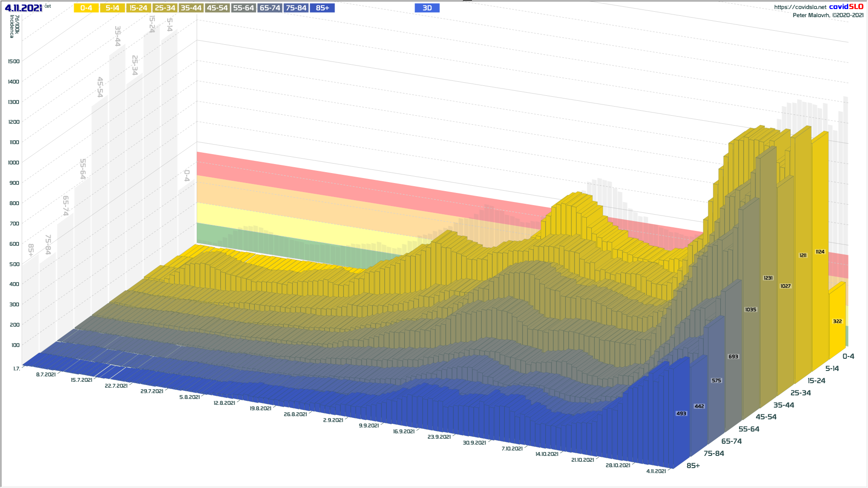This screenshot has height=488, width=868.
Task: Click the 493 value label on the 85+ bar
Action: point(681,413)
